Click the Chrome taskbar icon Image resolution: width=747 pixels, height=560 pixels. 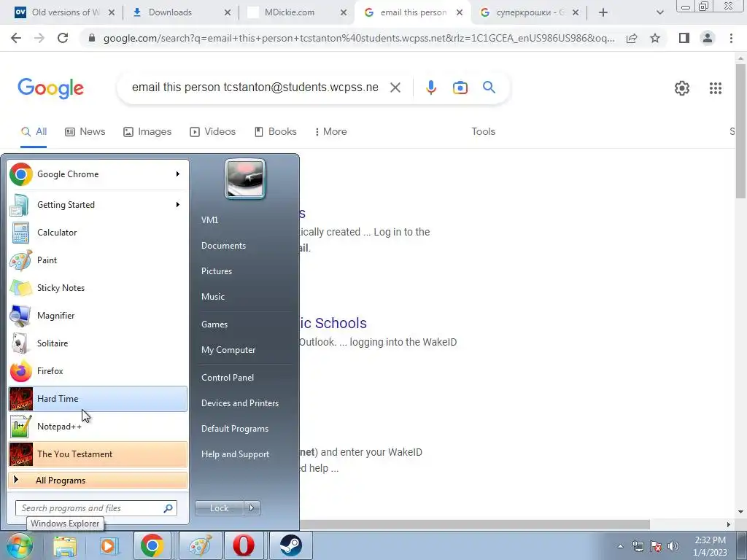pyautogui.click(x=152, y=546)
